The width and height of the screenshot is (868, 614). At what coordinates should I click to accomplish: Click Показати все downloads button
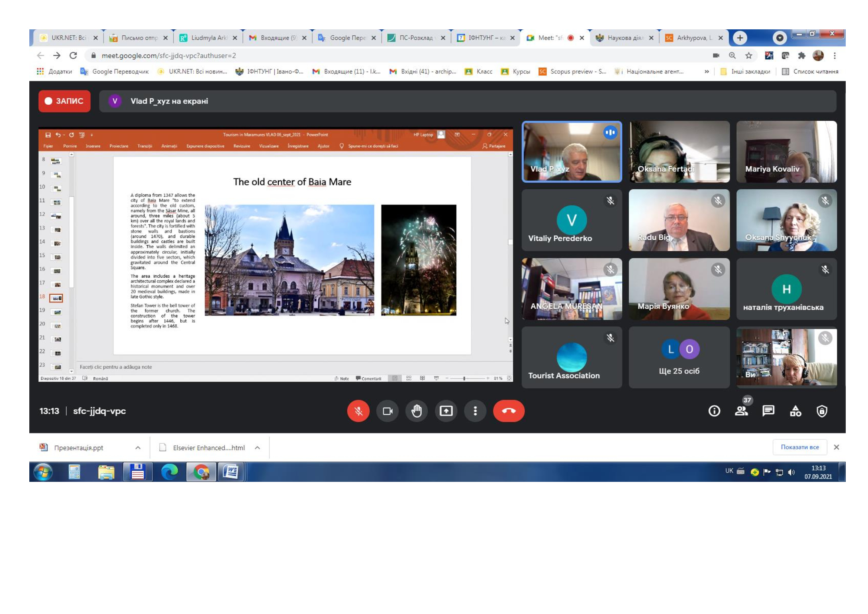(x=800, y=447)
